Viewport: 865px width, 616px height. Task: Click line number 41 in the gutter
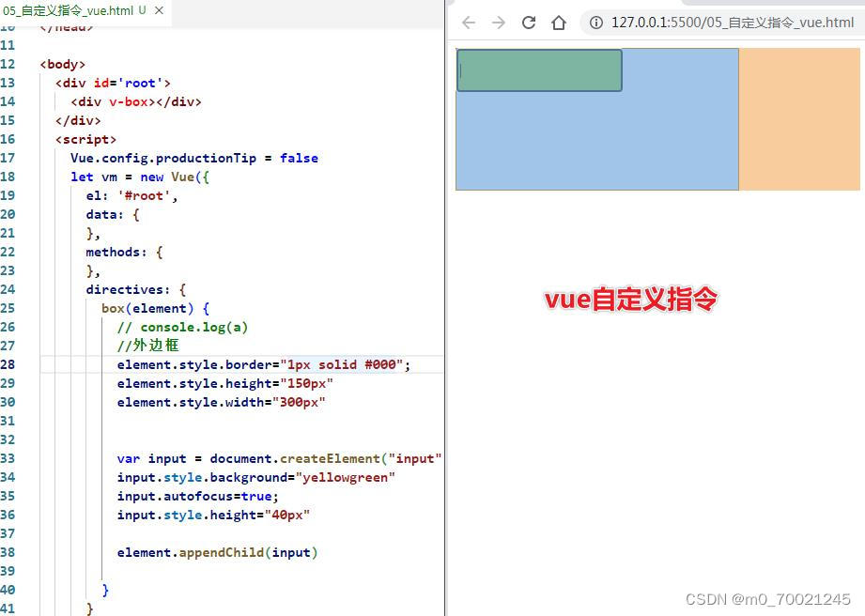8,608
